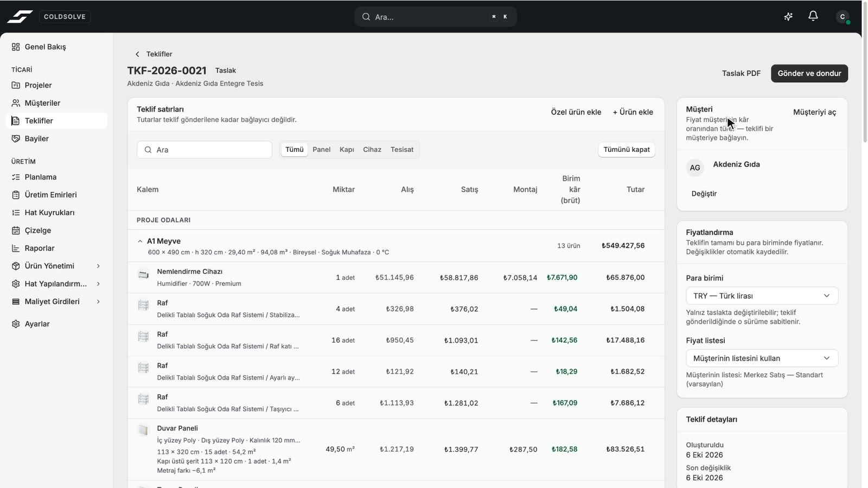Expand the Maliyet Girdileri submenu
868x488 pixels.
[x=98, y=301]
